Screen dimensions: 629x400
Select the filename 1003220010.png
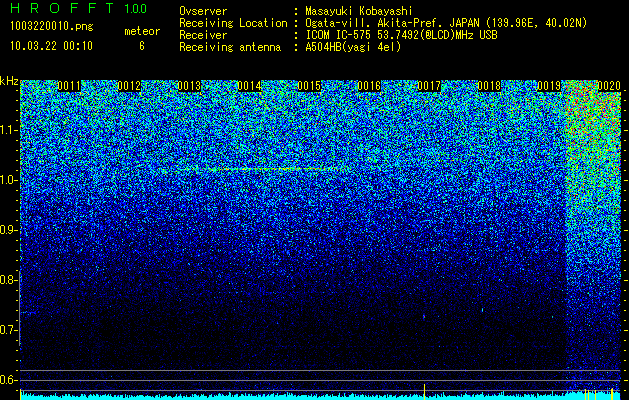(51, 27)
